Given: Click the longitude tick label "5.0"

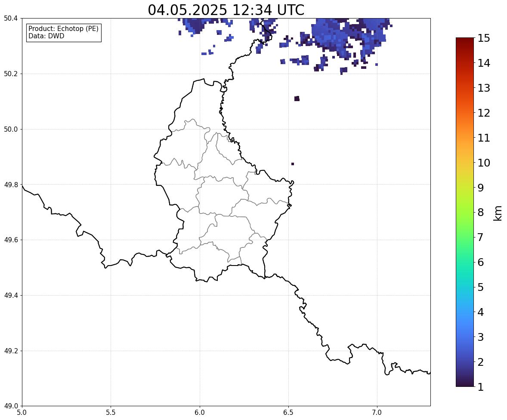Looking at the screenshot, I should (x=22, y=413).
